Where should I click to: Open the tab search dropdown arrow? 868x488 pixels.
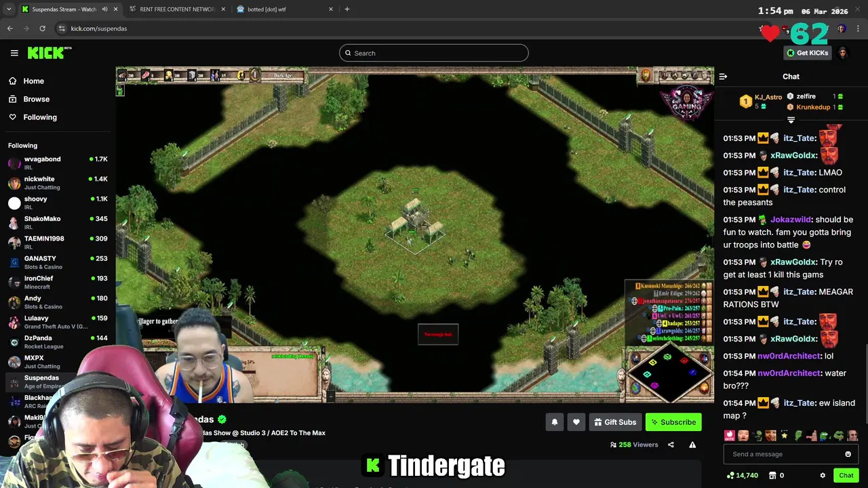point(9,9)
